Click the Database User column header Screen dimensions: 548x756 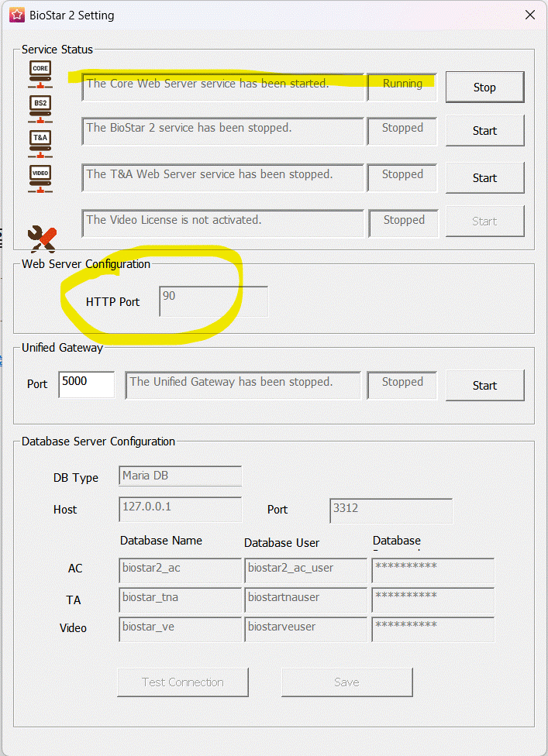point(281,543)
